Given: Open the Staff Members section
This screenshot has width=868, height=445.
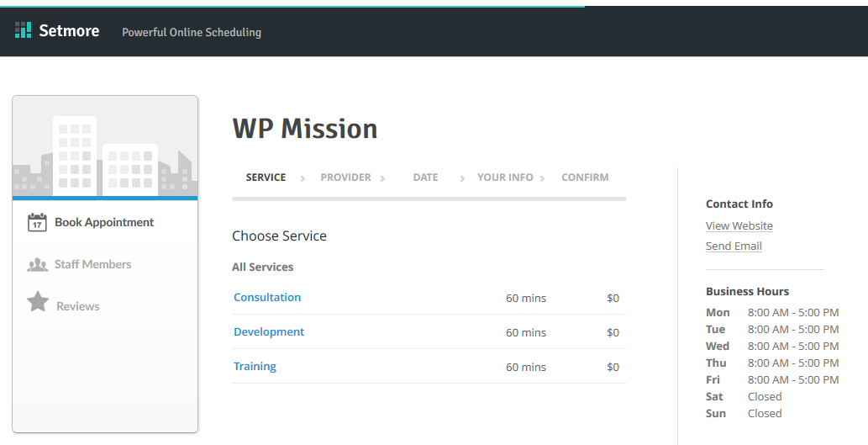Looking at the screenshot, I should (x=92, y=264).
